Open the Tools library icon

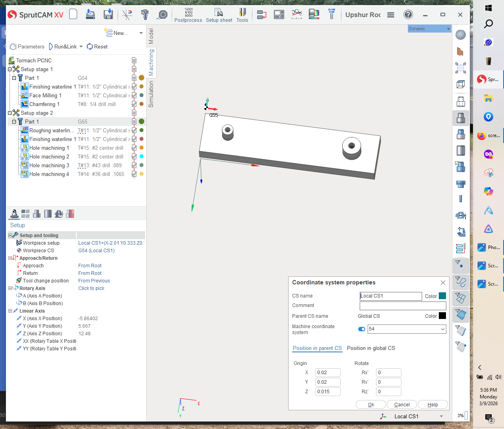tap(242, 15)
